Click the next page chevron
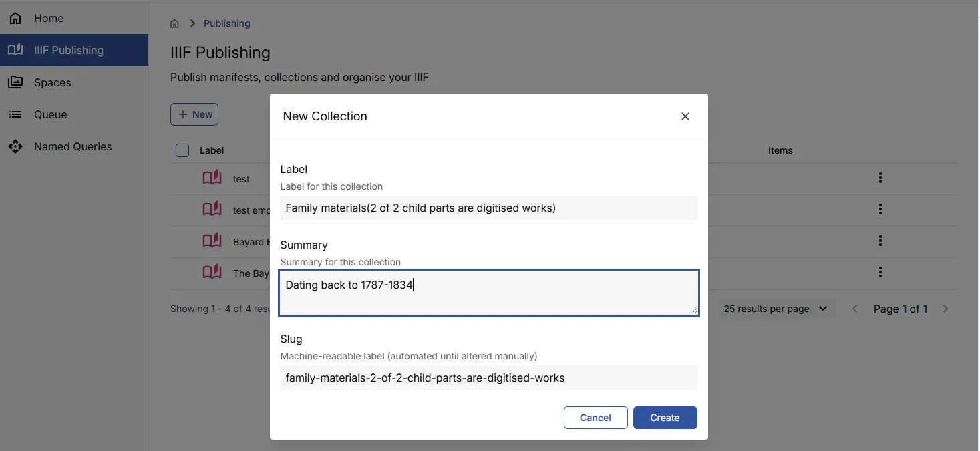Viewport: 980px width, 451px height. [x=946, y=309]
